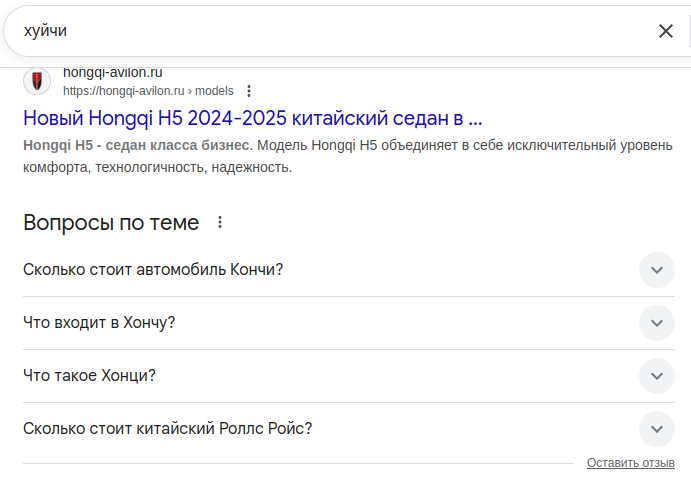Open the three-dot menu beside Вопросы по теме

(x=220, y=222)
